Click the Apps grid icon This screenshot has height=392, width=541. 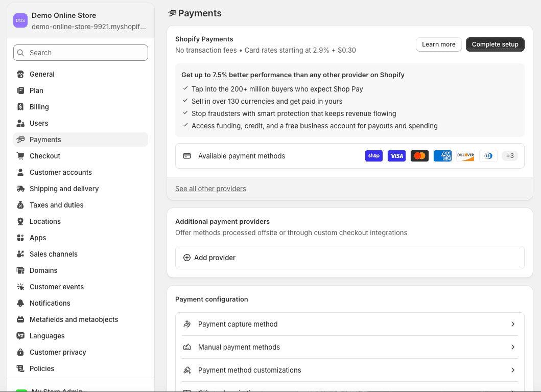pyautogui.click(x=20, y=238)
